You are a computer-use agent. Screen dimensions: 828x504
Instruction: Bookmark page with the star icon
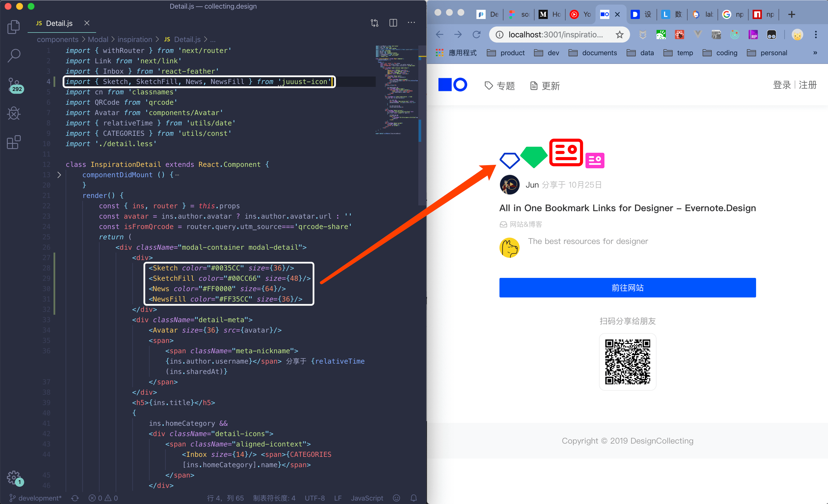tap(619, 35)
